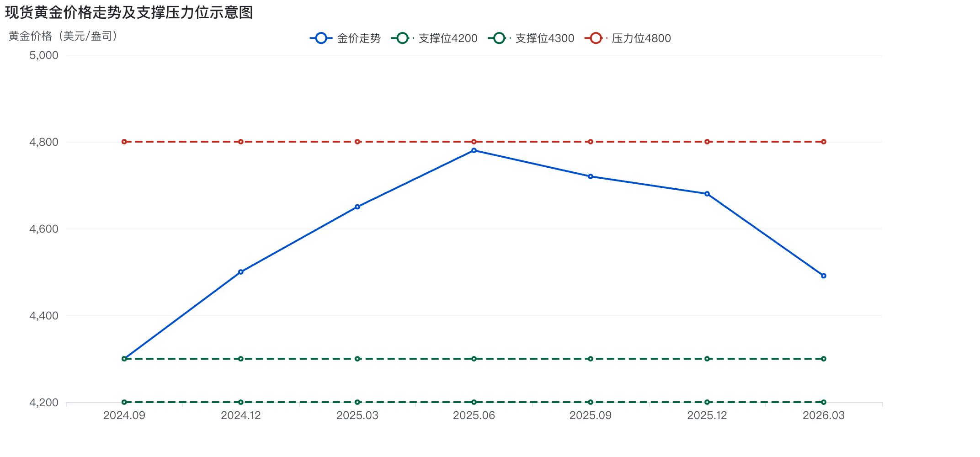
Task: Click the red resistance marker at 2026.03
Action: coord(824,142)
